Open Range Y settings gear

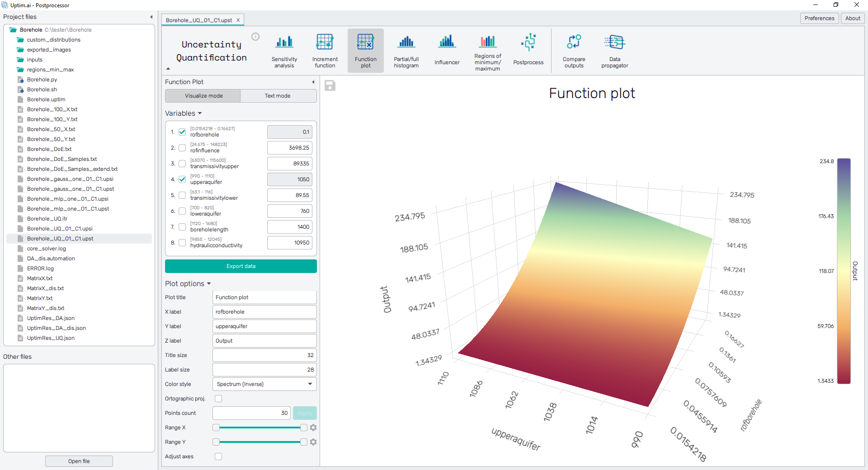click(x=313, y=442)
